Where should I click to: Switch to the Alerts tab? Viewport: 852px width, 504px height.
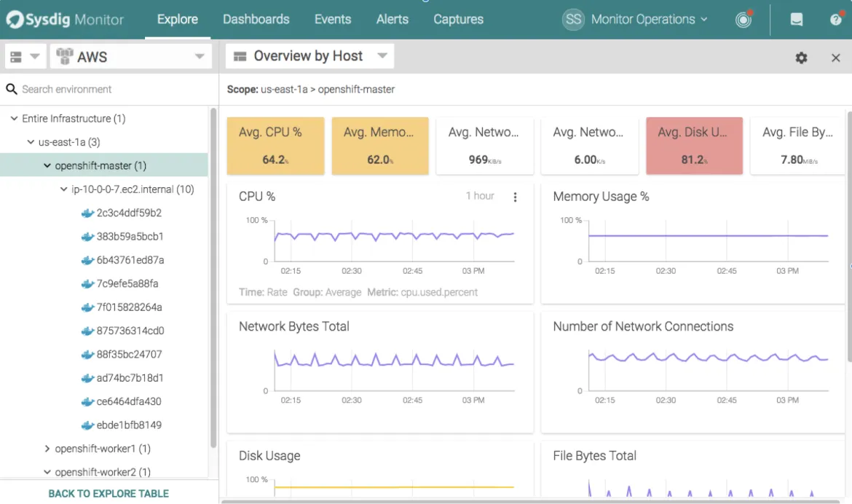pos(393,19)
